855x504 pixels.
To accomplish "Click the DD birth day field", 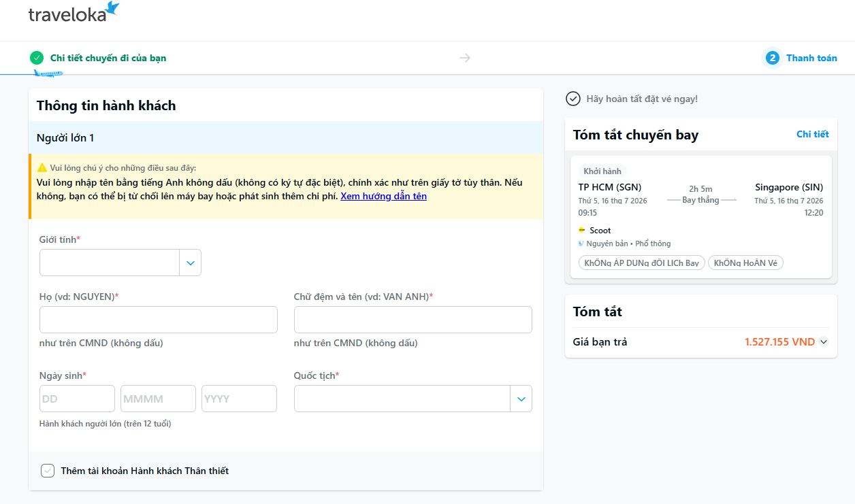I will [77, 399].
